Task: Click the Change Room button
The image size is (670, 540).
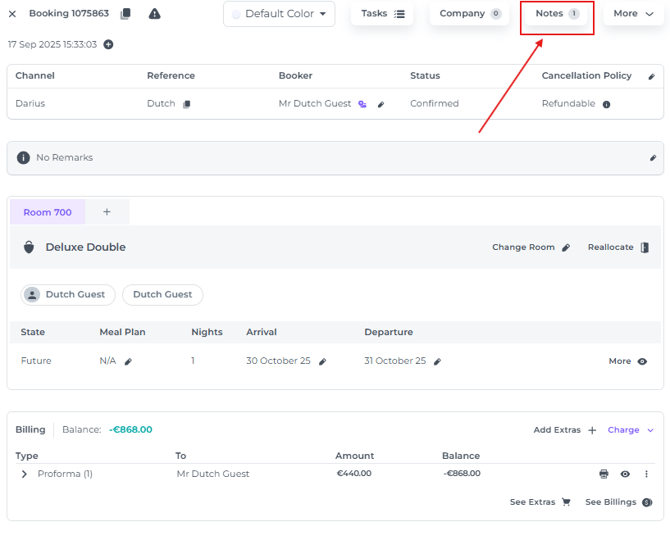Action: 530,247
